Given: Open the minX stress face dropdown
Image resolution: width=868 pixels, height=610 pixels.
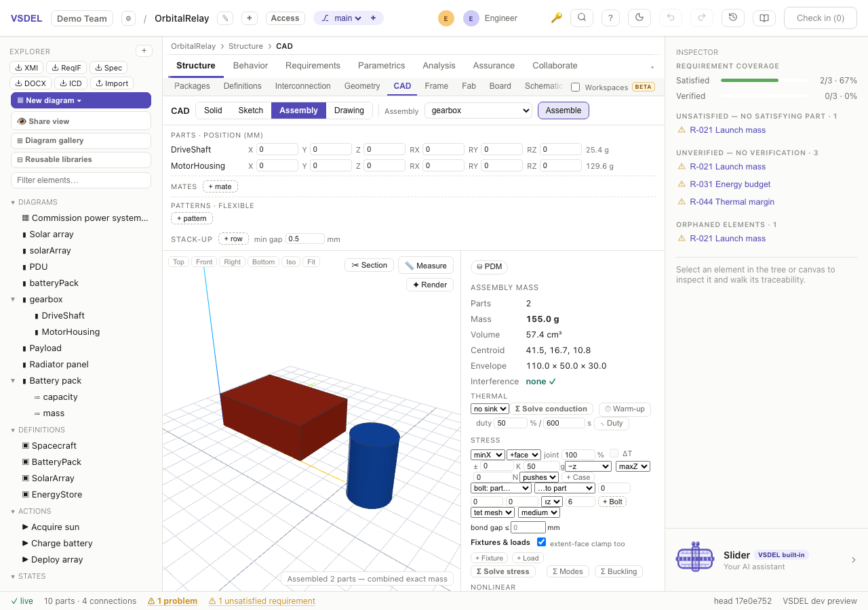Looking at the screenshot, I should 488,455.
